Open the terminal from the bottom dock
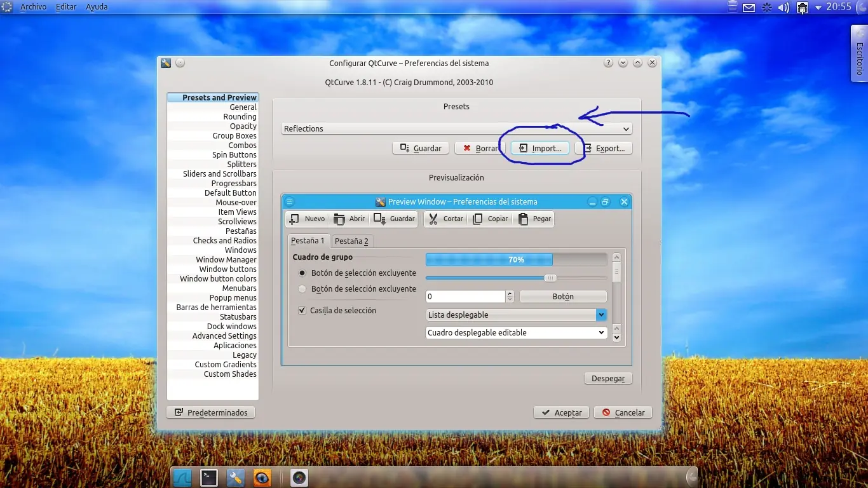 pos(209,477)
